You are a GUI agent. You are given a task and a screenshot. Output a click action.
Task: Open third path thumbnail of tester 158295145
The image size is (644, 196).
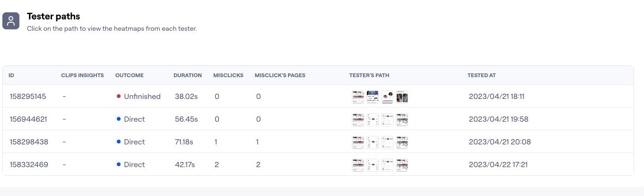point(387,97)
